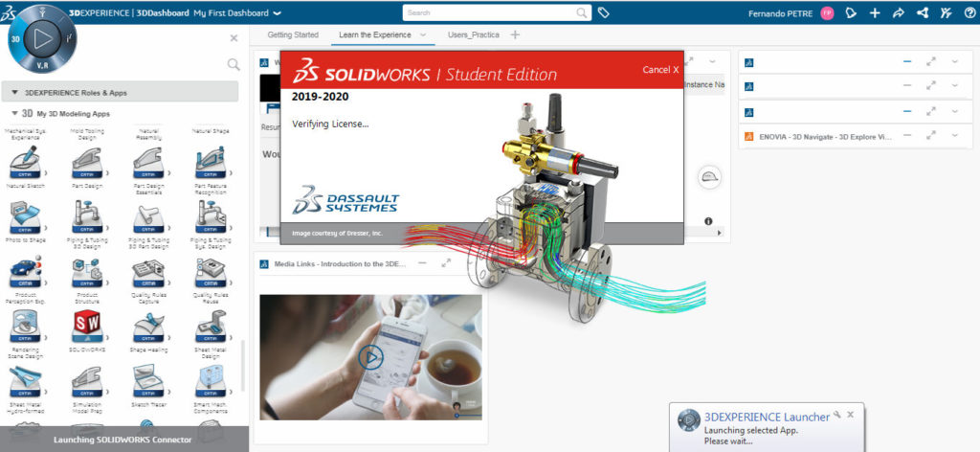Open the Quality Rules Capture app

148,271
